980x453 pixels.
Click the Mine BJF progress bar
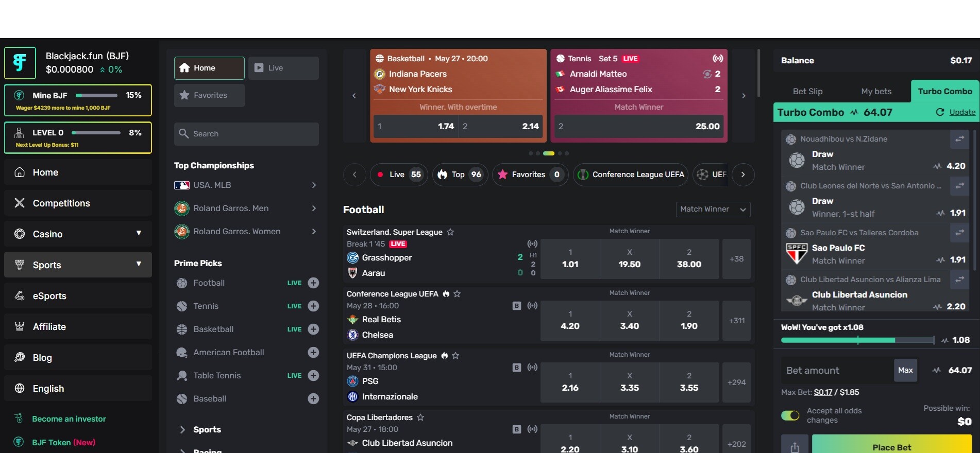point(96,95)
